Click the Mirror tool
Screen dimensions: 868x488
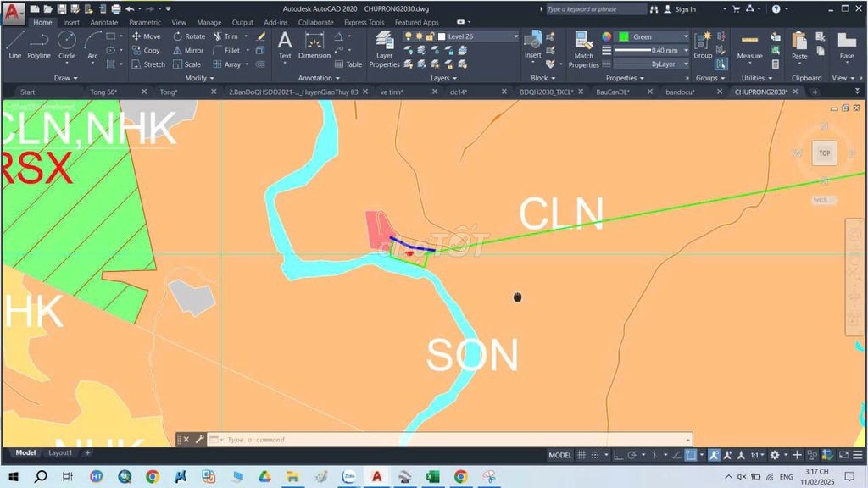pos(188,50)
